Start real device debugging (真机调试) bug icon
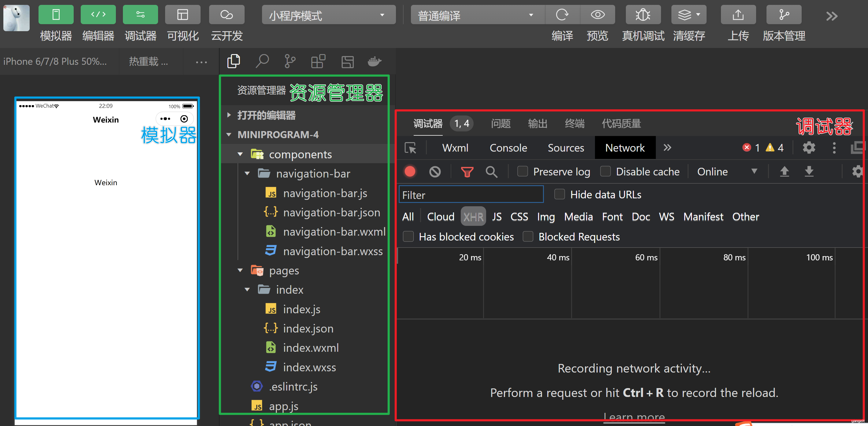Image resolution: width=868 pixels, height=426 pixels. (643, 15)
